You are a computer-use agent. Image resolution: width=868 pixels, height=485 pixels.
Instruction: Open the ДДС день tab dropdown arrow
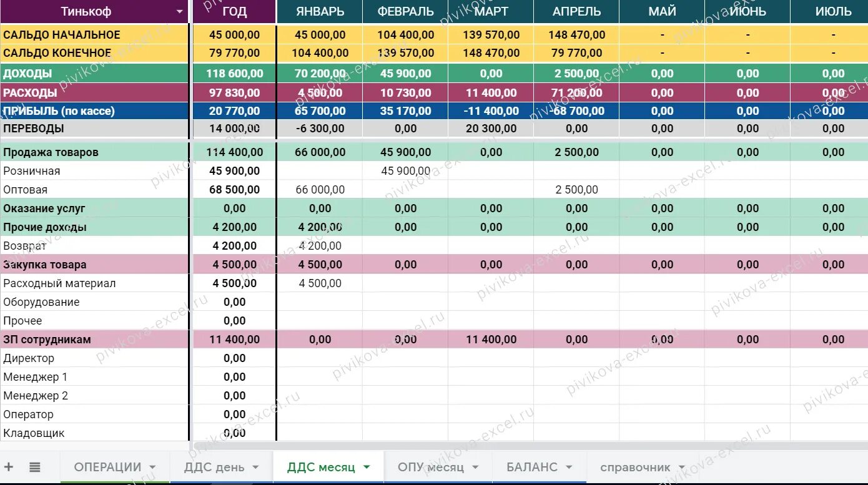pyautogui.click(x=255, y=467)
